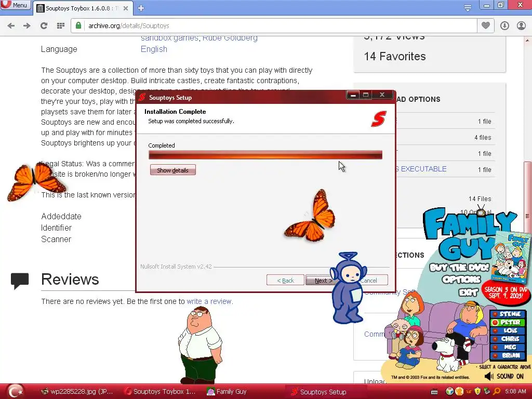Click Next in Souptoys Setup
Screen dimensions: 532x399
[x=319, y=280]
